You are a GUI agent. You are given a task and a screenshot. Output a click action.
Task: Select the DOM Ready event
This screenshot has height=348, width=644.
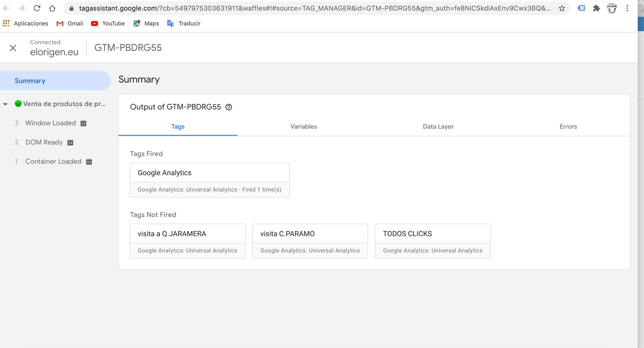pyautogui.click(x=44, y=142)
